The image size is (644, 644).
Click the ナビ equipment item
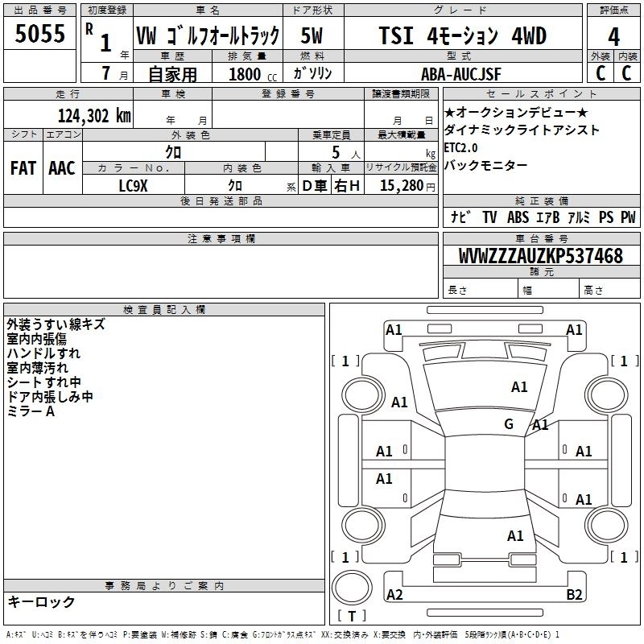click(x=460, y=217)
